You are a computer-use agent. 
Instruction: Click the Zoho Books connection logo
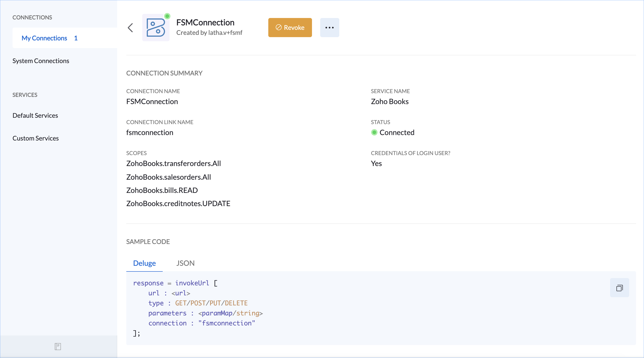[155, 28]
